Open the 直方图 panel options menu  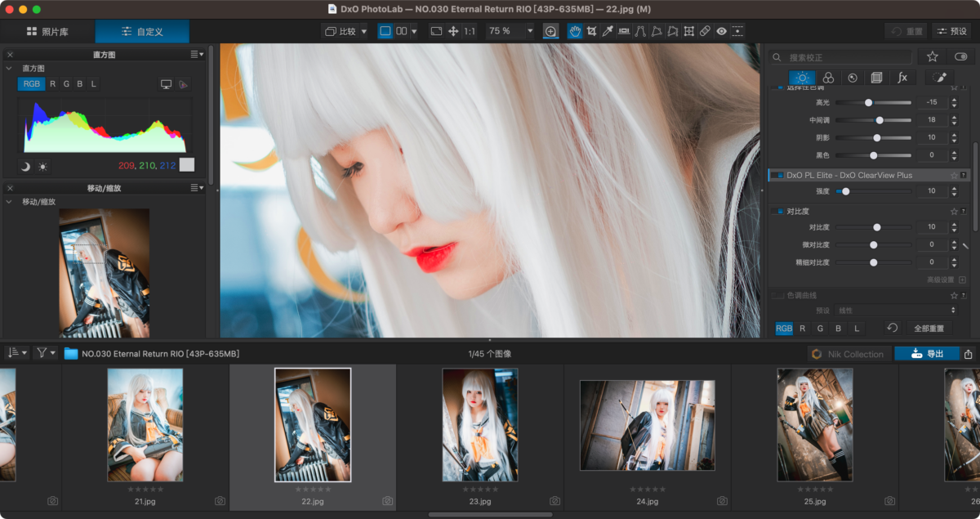(197, 54)
